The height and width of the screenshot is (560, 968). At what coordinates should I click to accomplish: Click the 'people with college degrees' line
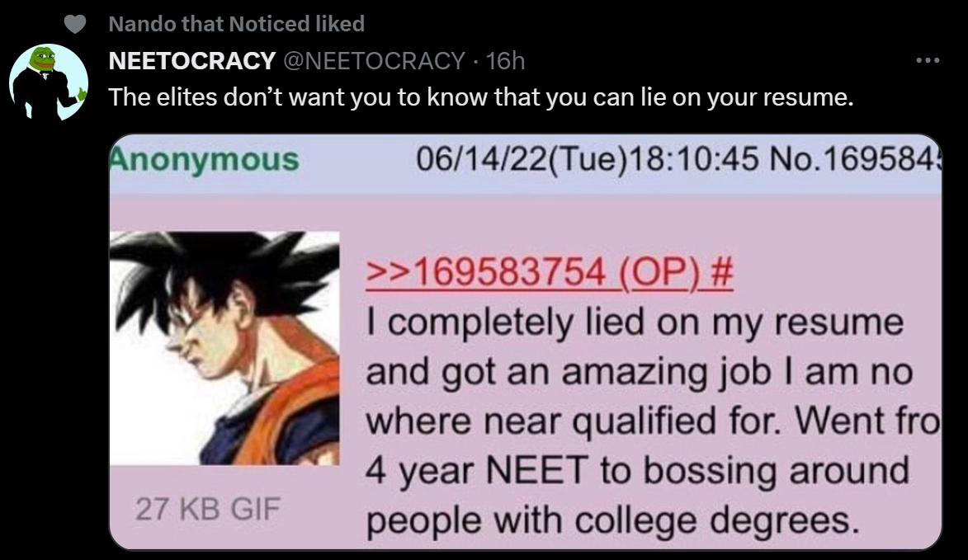click(612, 521)
